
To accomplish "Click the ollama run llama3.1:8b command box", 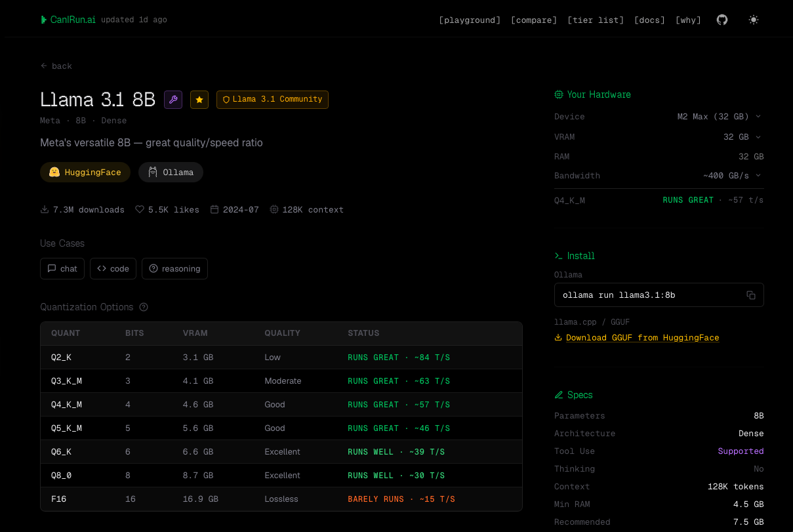I will pyautogui.click(x=659, y=295).
